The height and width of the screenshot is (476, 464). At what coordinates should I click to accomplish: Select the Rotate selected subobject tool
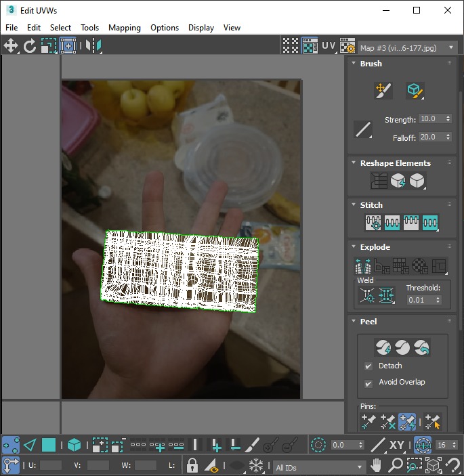click(29, 46)
